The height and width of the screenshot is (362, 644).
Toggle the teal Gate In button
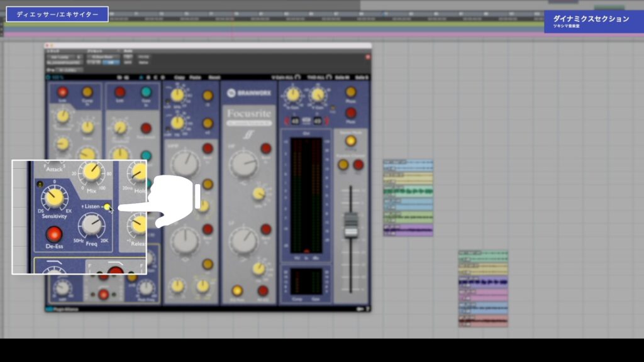pyautogui.click(x=146, y=92)
